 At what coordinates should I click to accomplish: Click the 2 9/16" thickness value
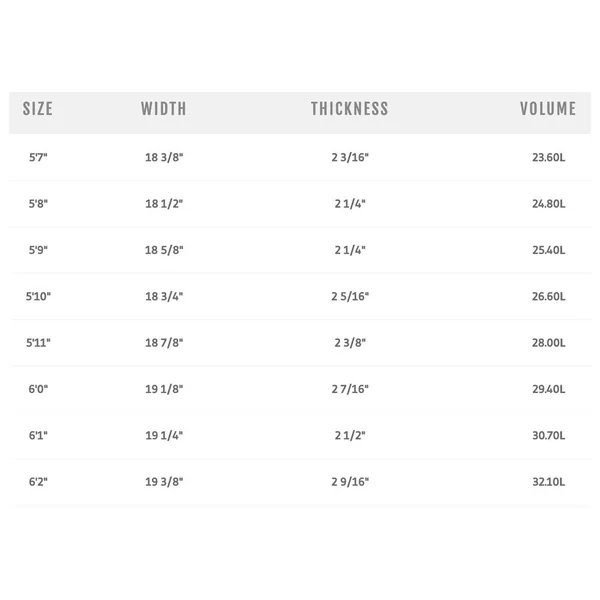click(350, 481)
